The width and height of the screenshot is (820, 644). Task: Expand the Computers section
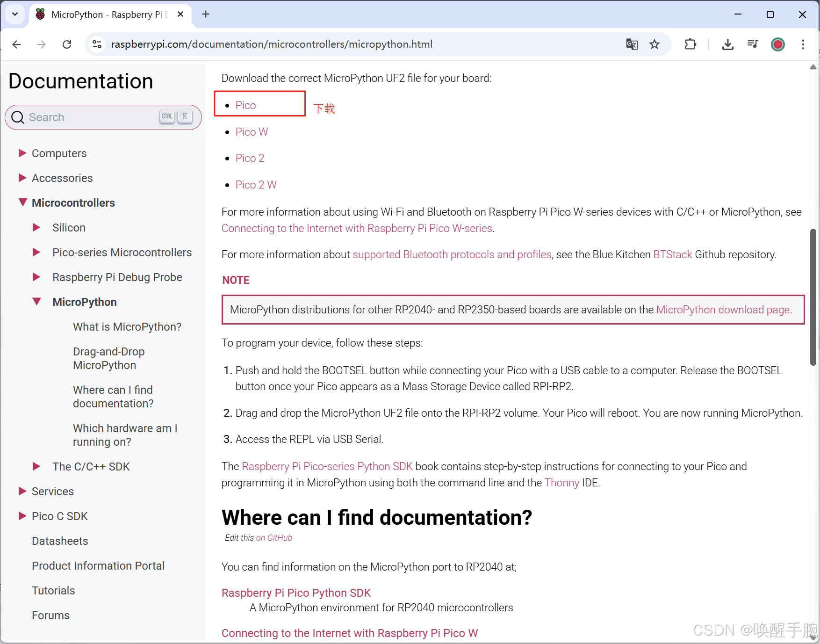click(22, 153)
